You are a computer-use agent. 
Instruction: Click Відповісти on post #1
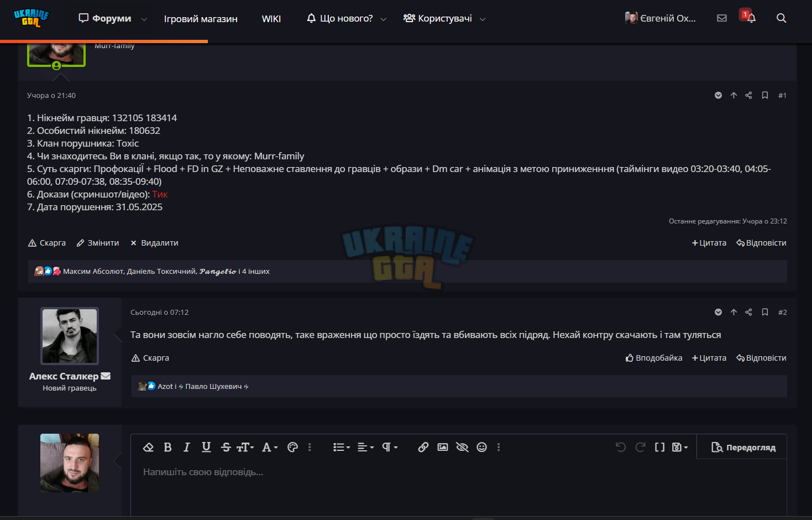click(x=761, y=243)
